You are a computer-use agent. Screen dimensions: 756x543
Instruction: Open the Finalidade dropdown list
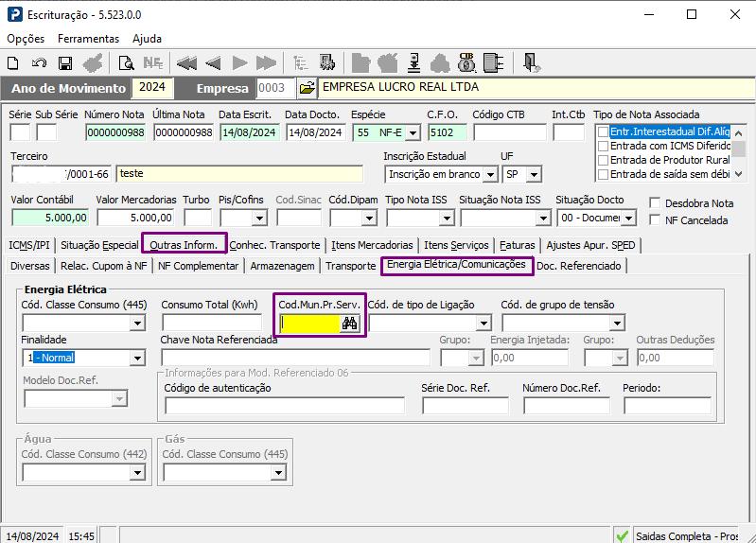137,358
